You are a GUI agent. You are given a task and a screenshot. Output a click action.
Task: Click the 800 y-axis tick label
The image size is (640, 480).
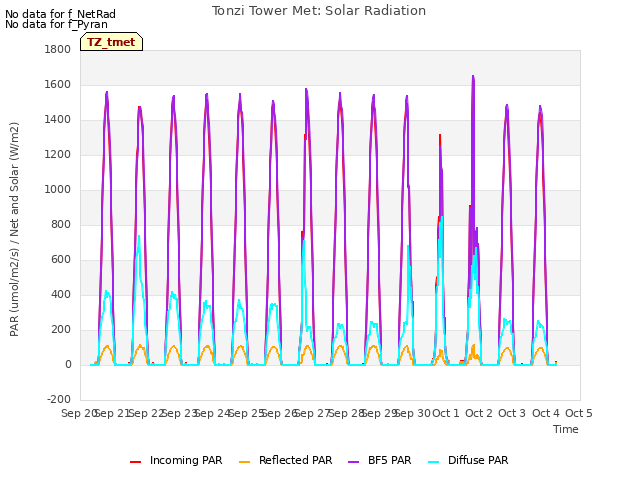point(61,224)
